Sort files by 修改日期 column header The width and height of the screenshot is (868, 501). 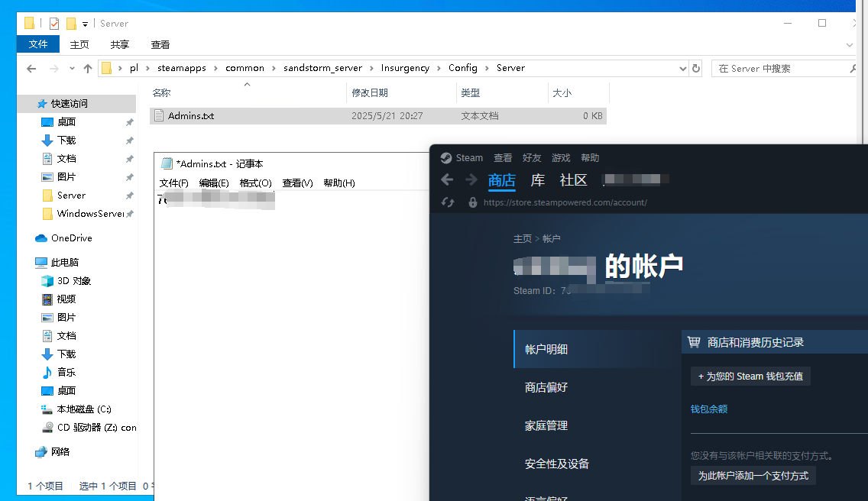click(x=370, y=93)
